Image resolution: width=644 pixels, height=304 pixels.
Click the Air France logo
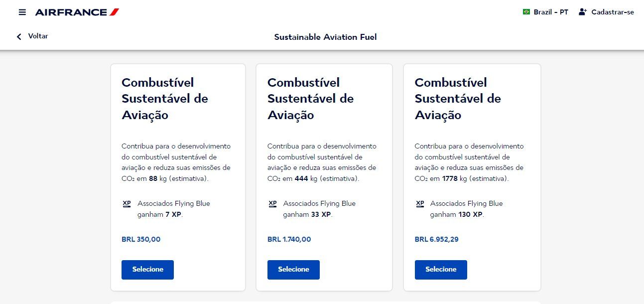pyautogui.click(x=77, y=12)
